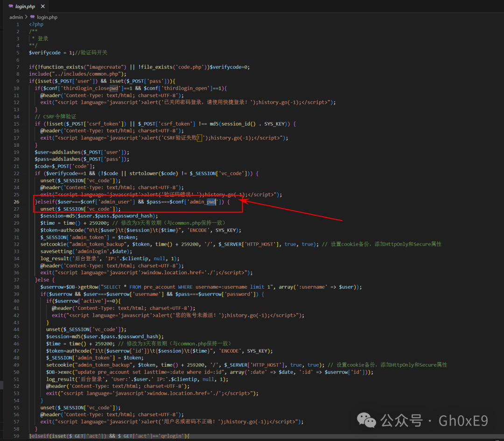Click '}else {' on line 37
The height and width of the screenshot is (441, 504).
click(45, 280)
